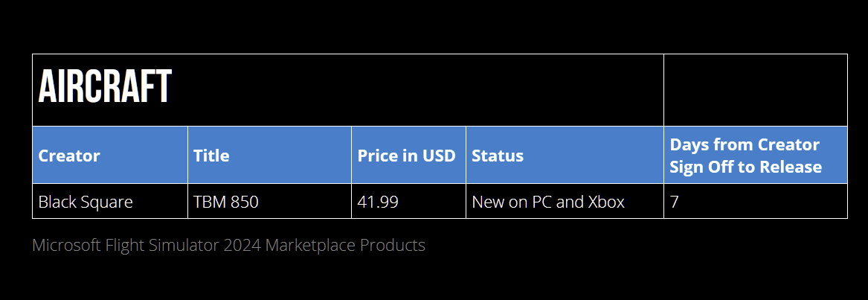Click the word Products in the caption

point(393,245)
